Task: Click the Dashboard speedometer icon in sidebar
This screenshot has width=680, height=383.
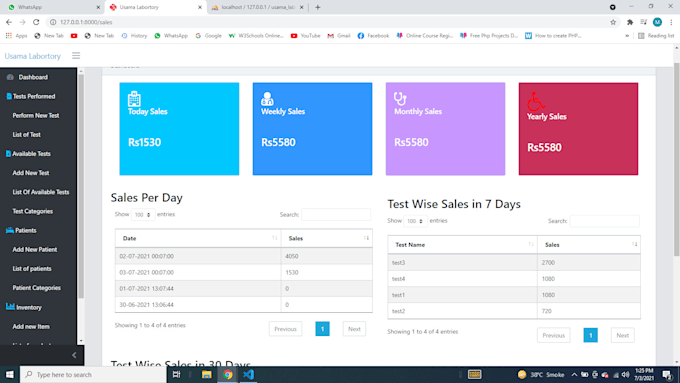Action: pos(10,77)
